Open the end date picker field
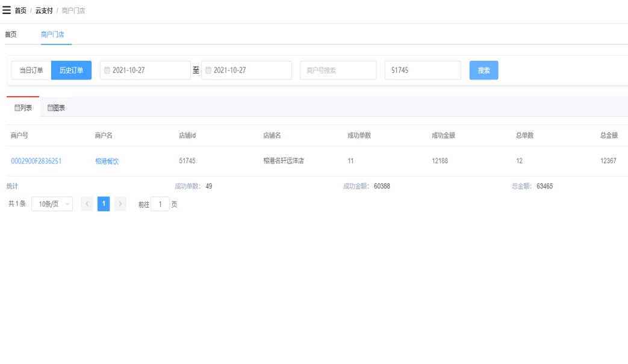This screenshot has height=364, width=628. [250, 70]
